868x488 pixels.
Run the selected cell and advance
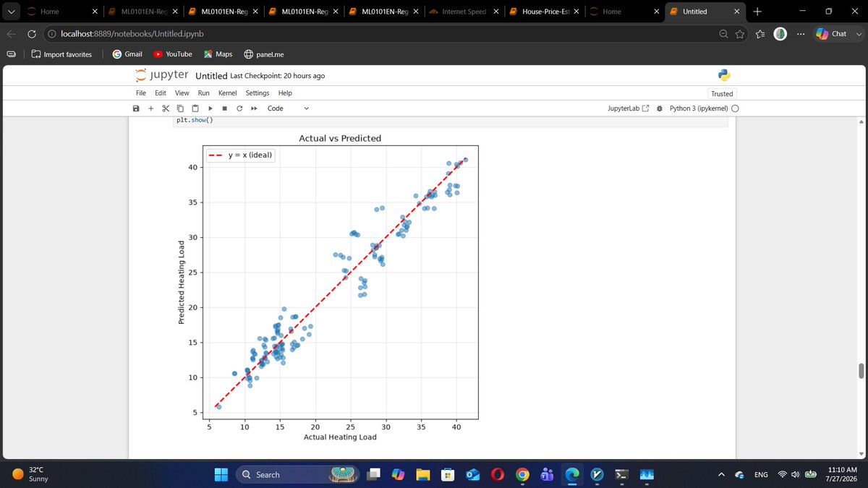coord(210,108)
